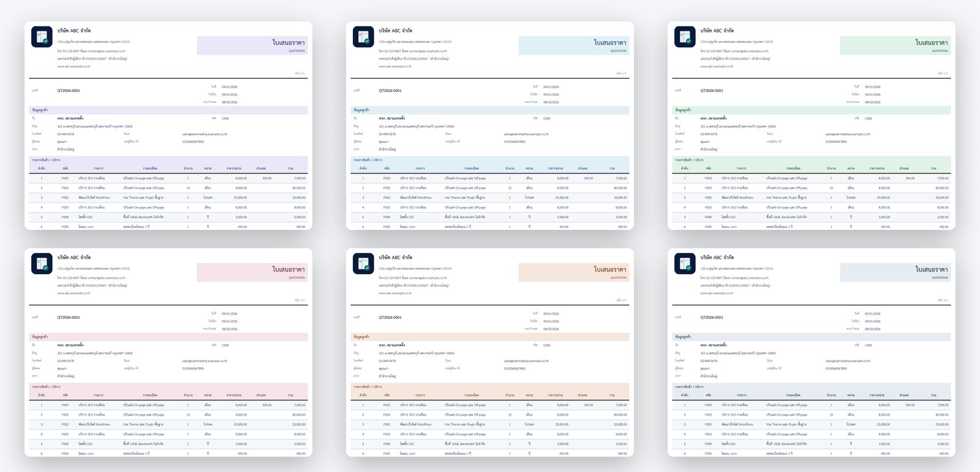The width and height of the screenshot is (980, 472).
Task: Click the company logo icon in the purple quotation template
Action: point(42,37)
